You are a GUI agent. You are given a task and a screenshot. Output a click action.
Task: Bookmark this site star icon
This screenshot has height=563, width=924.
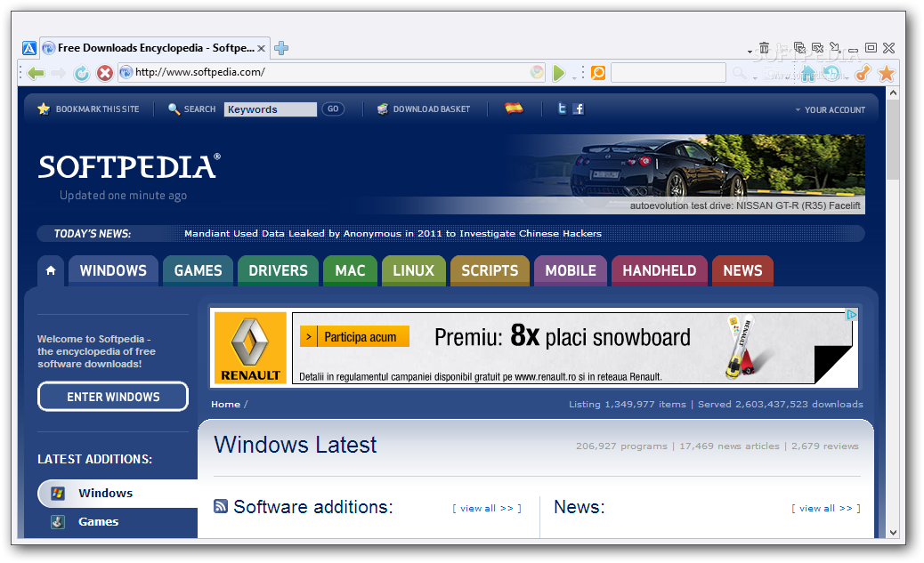click(x=44, y=109)
